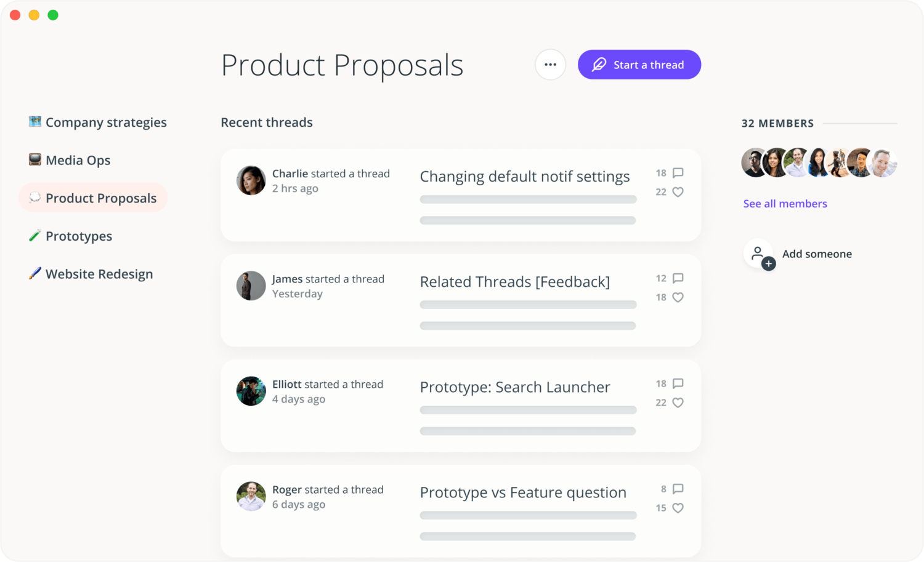Like the Changing default notif settings thread
The width and height of the screenshot is (924, 562).
[678, 192]
